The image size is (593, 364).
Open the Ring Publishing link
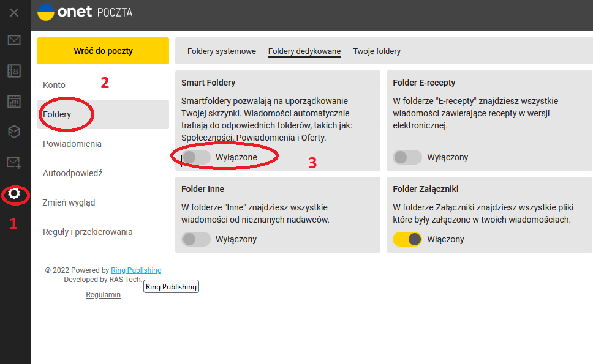point(136,270)
